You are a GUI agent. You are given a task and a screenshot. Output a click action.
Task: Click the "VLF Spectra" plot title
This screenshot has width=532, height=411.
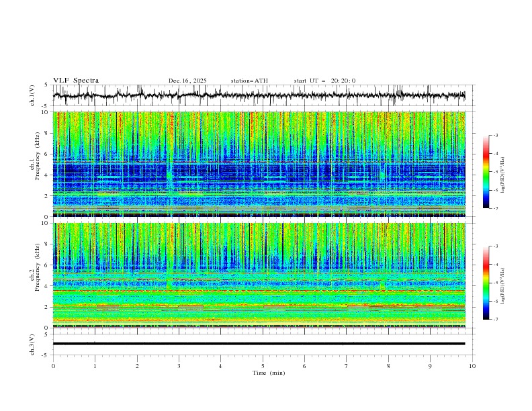[76, 81]
